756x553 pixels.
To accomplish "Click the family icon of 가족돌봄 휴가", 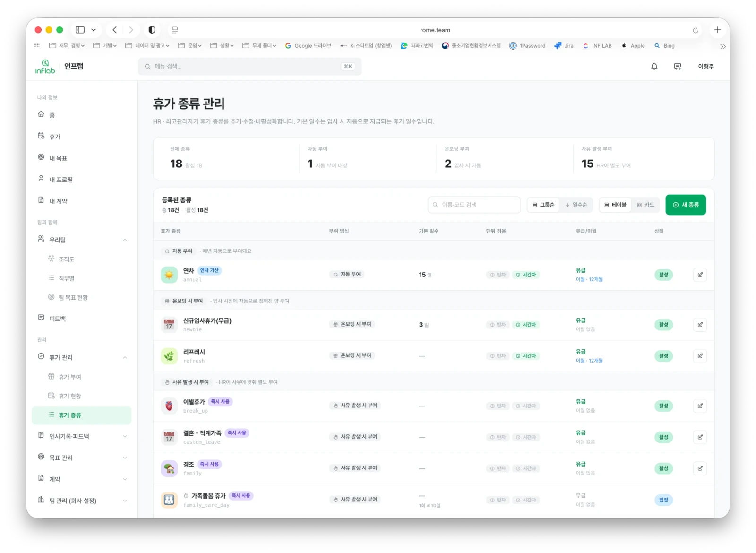I will point(169,500).
